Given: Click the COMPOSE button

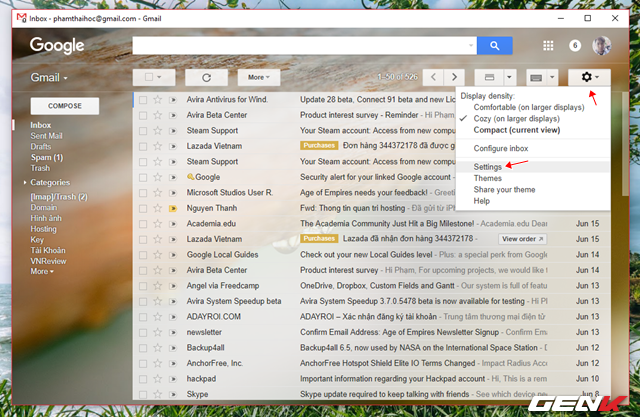Looking at the screenshot, I should [x=65, y=106].
